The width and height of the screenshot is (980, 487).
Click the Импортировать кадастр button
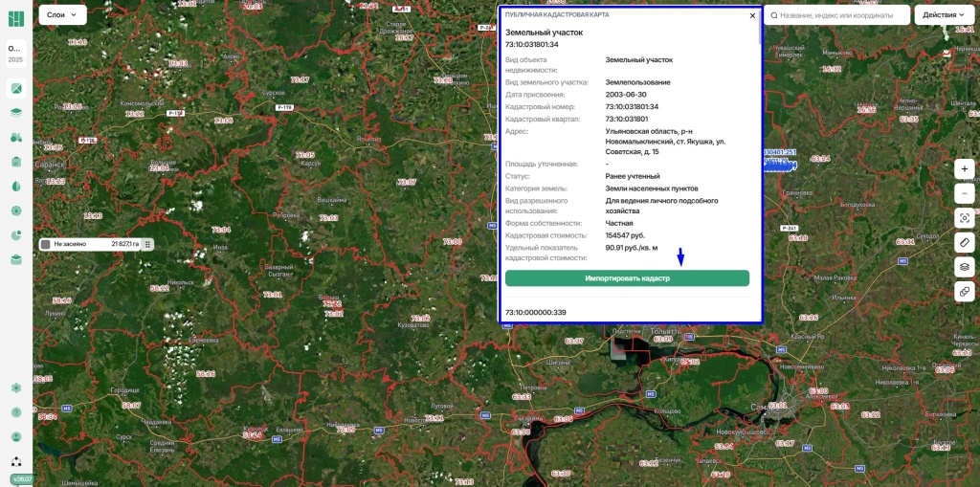point(627,278)
